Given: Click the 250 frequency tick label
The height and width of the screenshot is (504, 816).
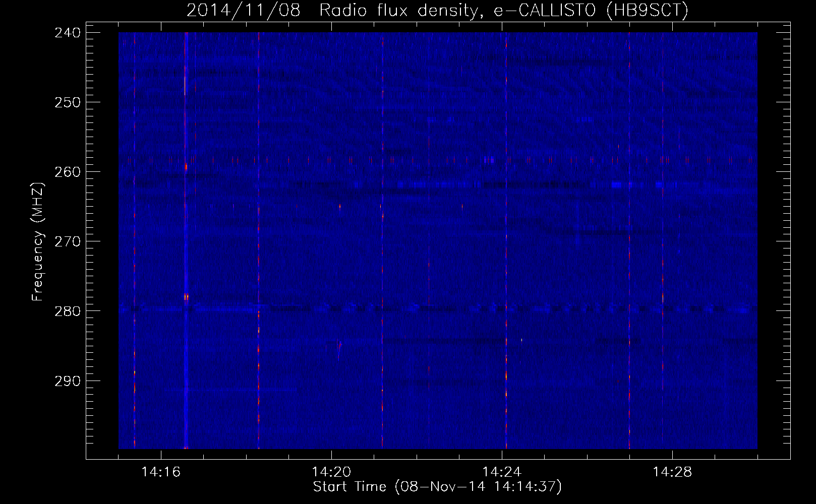Looking at the screenshot, I should 68,102.
